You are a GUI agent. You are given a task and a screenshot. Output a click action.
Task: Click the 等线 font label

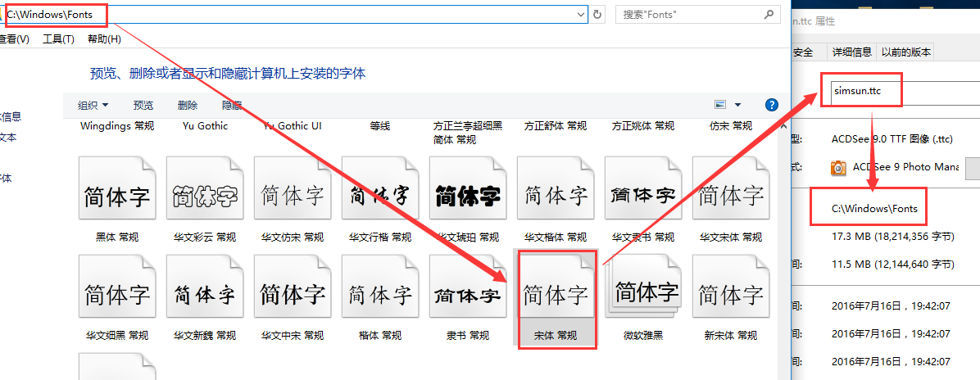pos(380,126)
